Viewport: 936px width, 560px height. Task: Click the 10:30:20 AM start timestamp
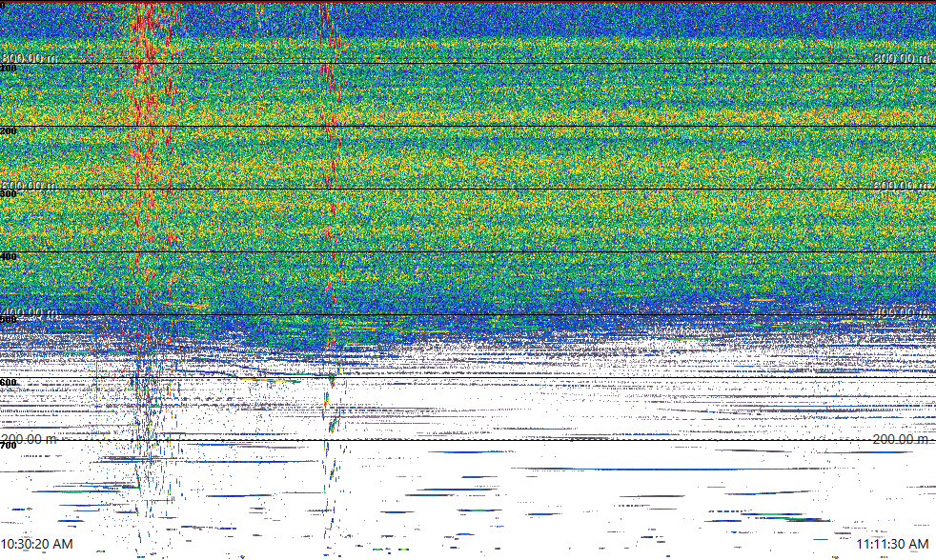(x=36, y=544)
